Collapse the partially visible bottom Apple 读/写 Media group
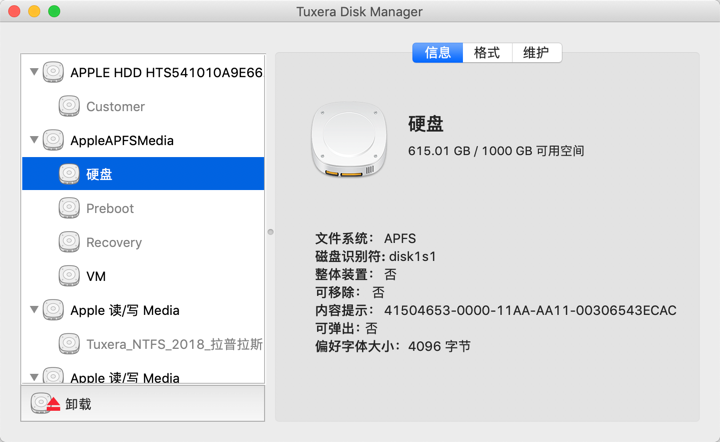This screenshot has height=442, width=720. pos(34,377)
